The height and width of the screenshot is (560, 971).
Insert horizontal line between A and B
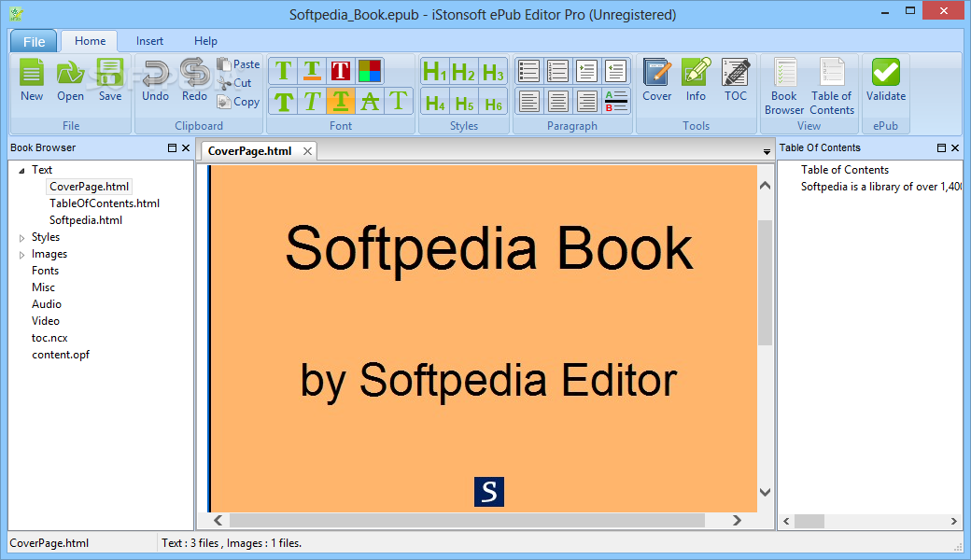(615, 101)
